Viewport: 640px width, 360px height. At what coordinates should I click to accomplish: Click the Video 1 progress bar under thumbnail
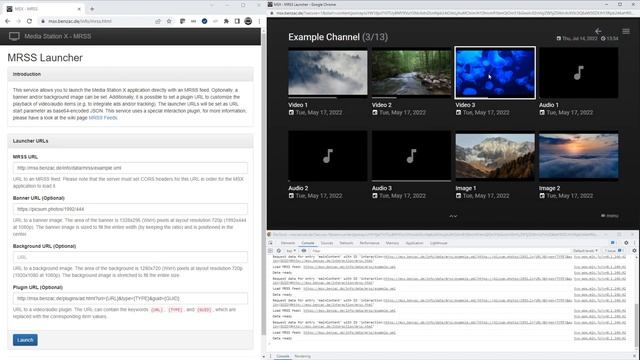coord(328,98)
